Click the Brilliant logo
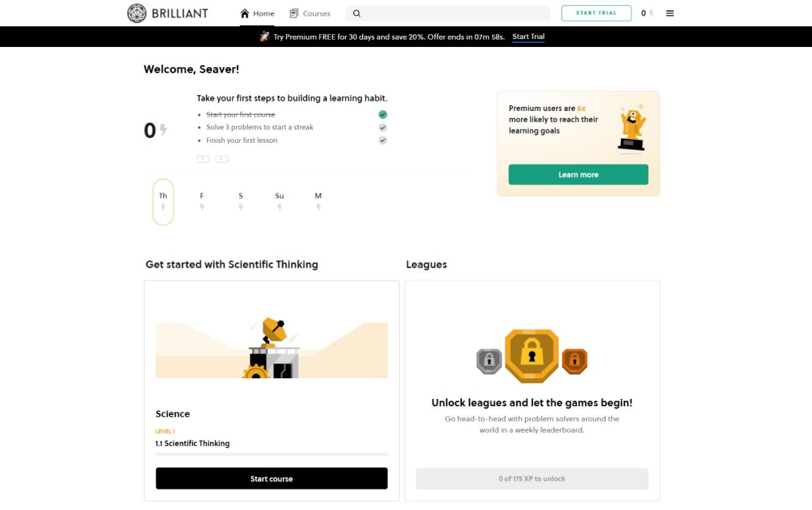 [167, 13]
